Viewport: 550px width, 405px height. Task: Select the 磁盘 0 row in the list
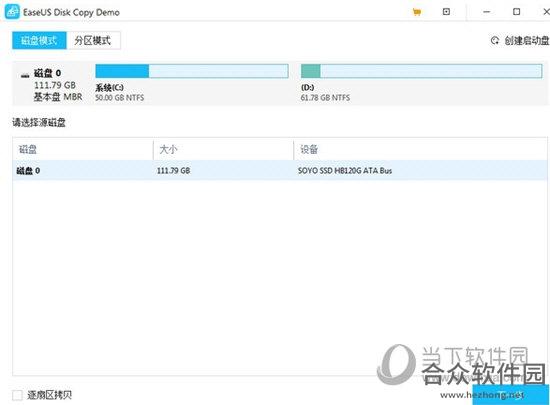click(280, 170)
